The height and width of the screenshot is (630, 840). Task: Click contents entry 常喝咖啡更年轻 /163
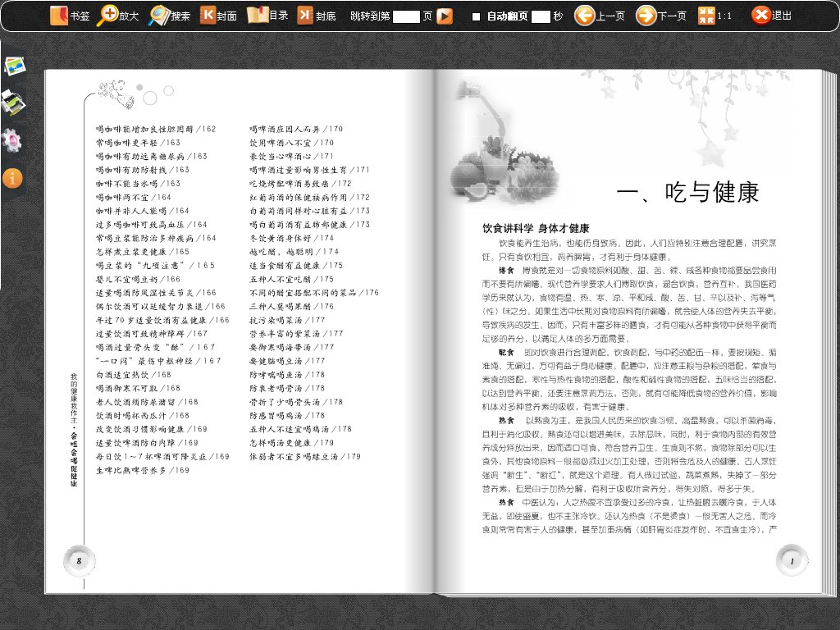[138, 143]
